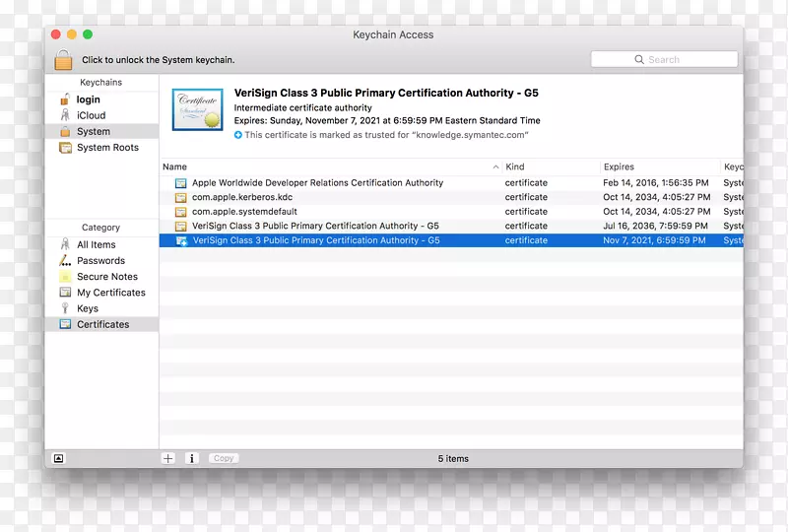
Task: Select System Roots keychain
Action: pos(106,148)
